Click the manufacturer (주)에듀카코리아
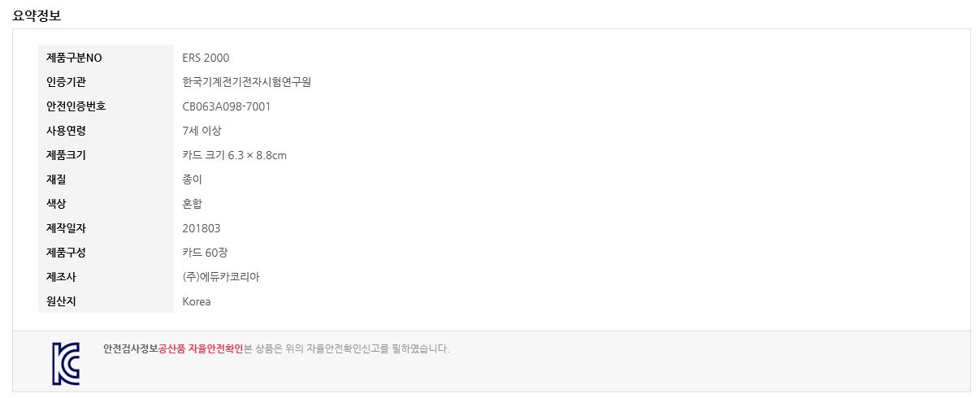Image resolution: width=980 pixels, height=398 pixels. pyautogui.click(x=221, y=277)
